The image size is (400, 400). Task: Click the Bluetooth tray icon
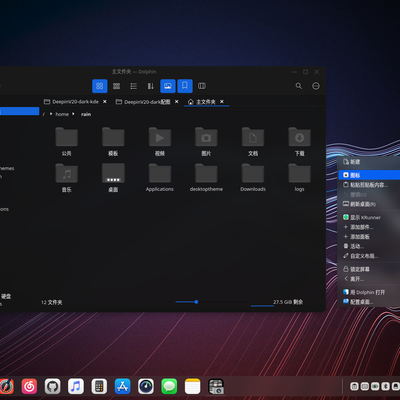tap(385, 386)
